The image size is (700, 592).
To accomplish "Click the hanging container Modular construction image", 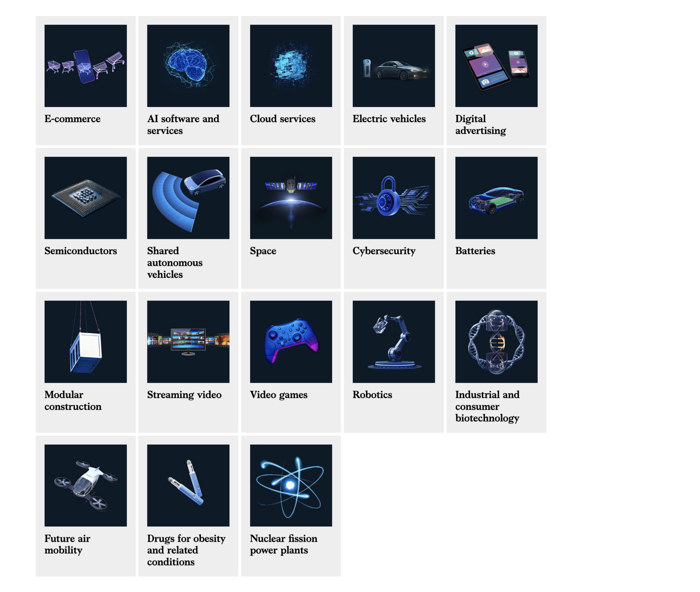I will [x=85, y=342].
